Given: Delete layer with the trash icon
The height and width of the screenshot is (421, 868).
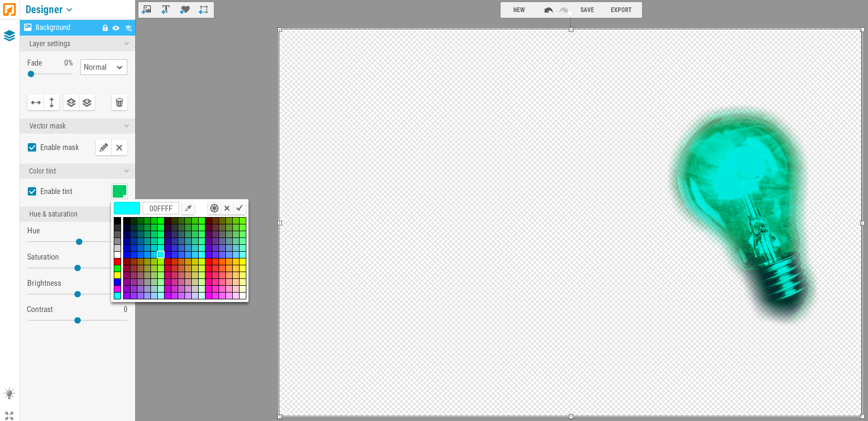Looking at the screenshot, I should [120, 102].
